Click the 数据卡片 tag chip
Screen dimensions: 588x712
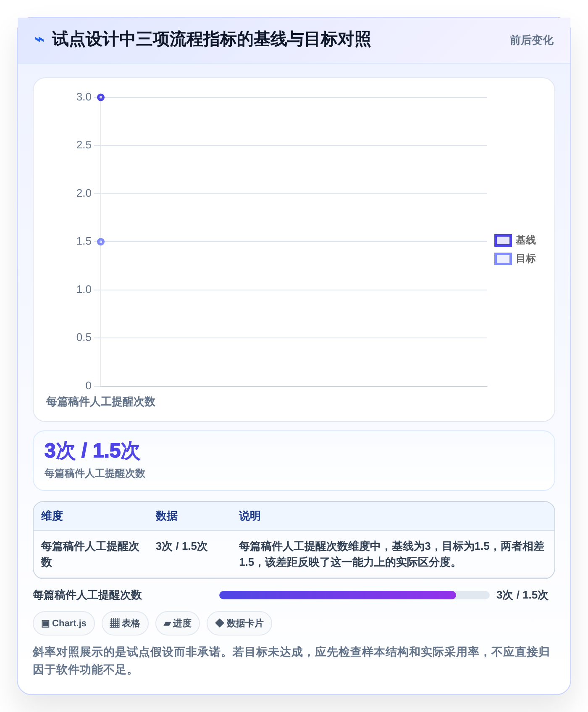[x=239, y=623]
